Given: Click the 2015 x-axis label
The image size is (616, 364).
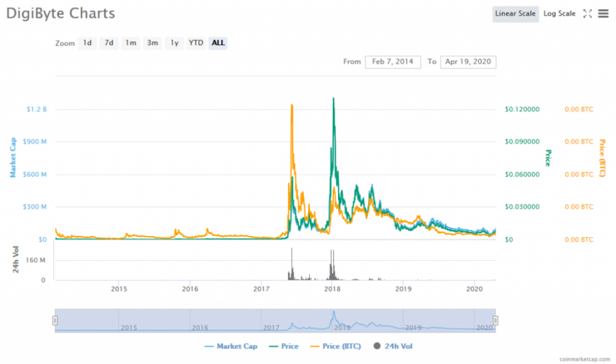Looking at the screenshot, I should [119, 289].
